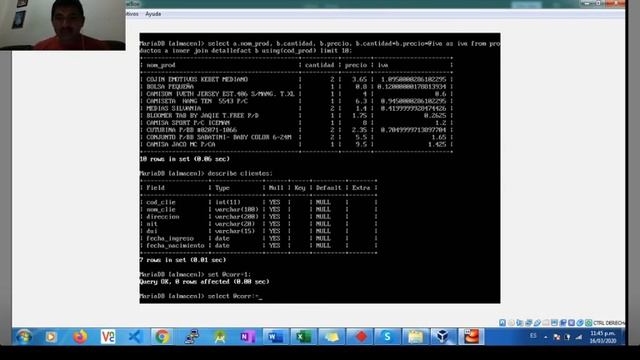This screenshot has height=360, width=640.
Task: Click the 'fecha_nacimiento' field name
Action: click(x=175, y=246)
